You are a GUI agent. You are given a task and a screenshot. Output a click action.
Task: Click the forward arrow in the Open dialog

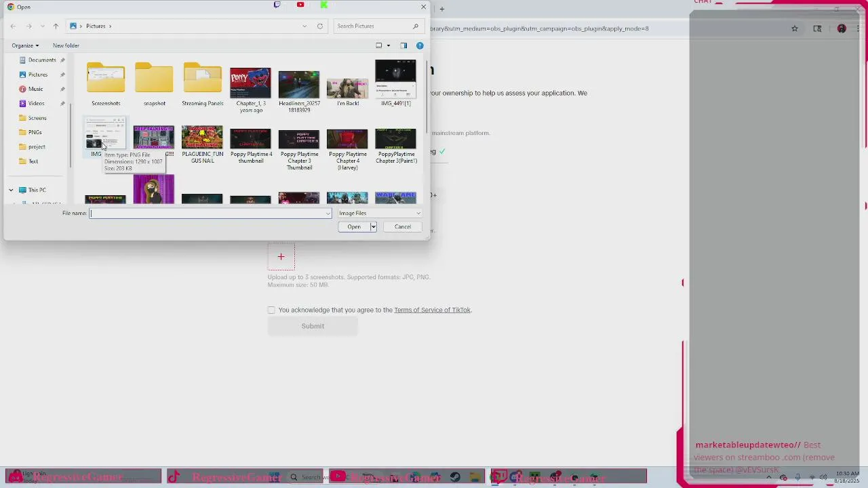pyautogui.click(x=28, y=26)
